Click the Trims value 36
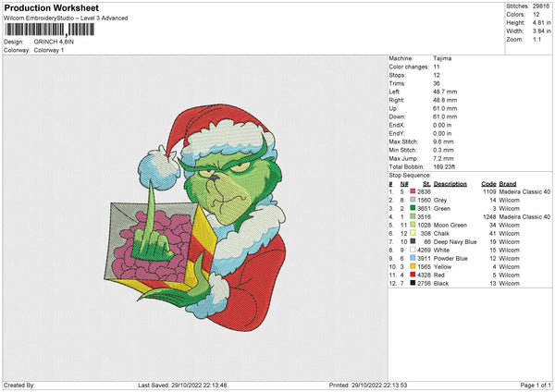Viewport: 555px width, 392px height. (x=437, y=83)
